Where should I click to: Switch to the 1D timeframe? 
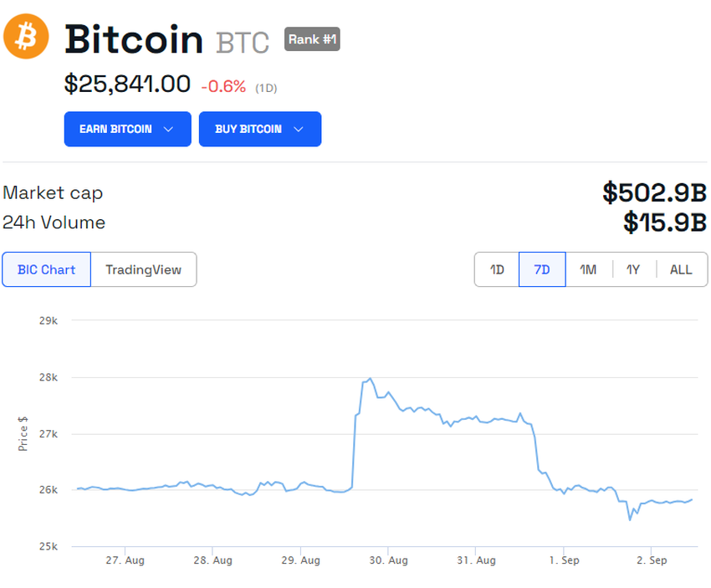tap(496, 269)
